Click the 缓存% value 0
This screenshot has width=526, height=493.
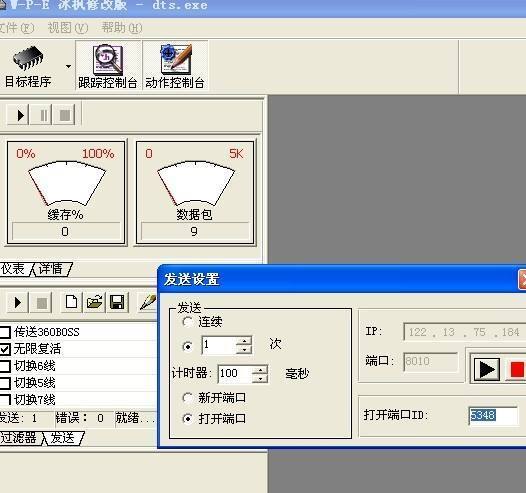[x=66, y=231]
